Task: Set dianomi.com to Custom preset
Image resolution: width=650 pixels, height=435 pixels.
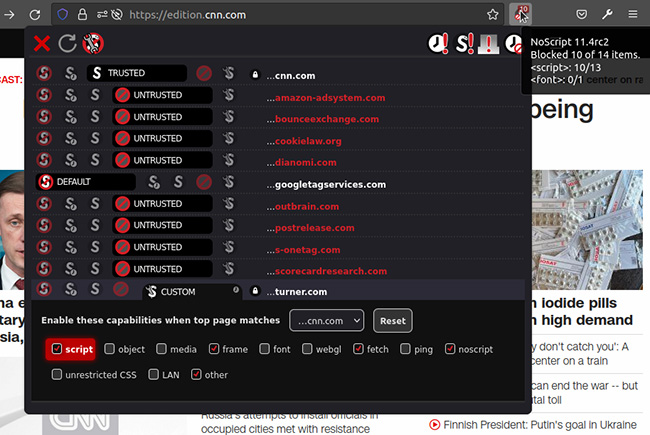Action: (x=228, y=160)
